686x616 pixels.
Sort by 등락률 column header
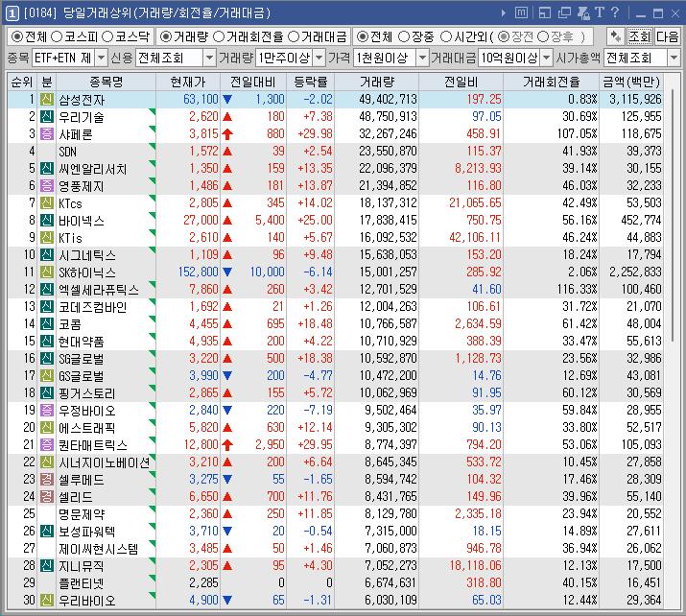[310, 82]
